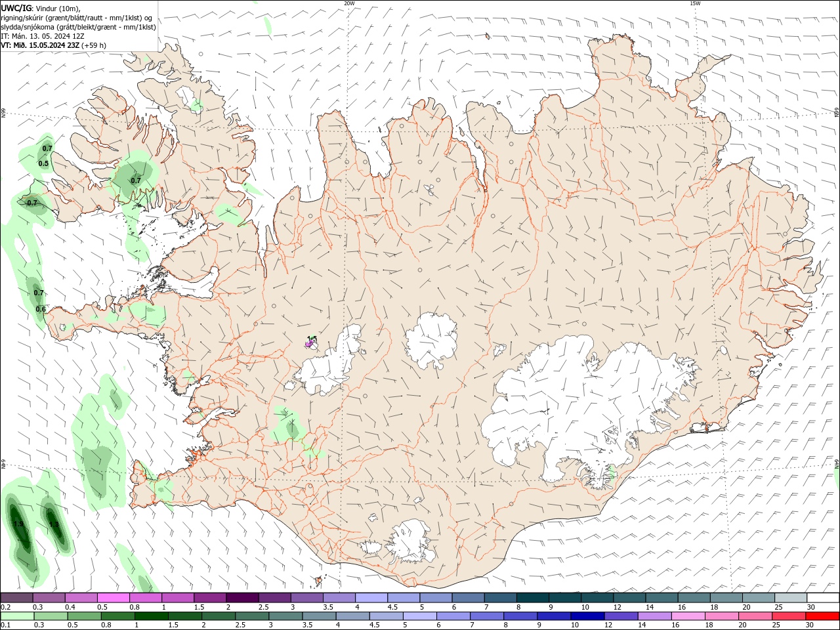This screenshot has width=840, height=630.
Task: Click the bright red 30 swatch in lower legend row
Action: [824, 616]
